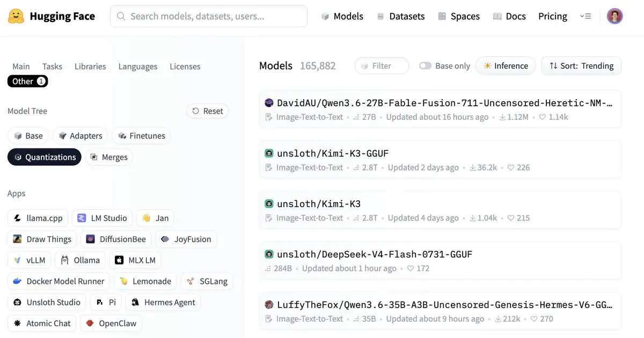Choose the Ollama app filter
The image size is (644, 338).
click(80, 260)
